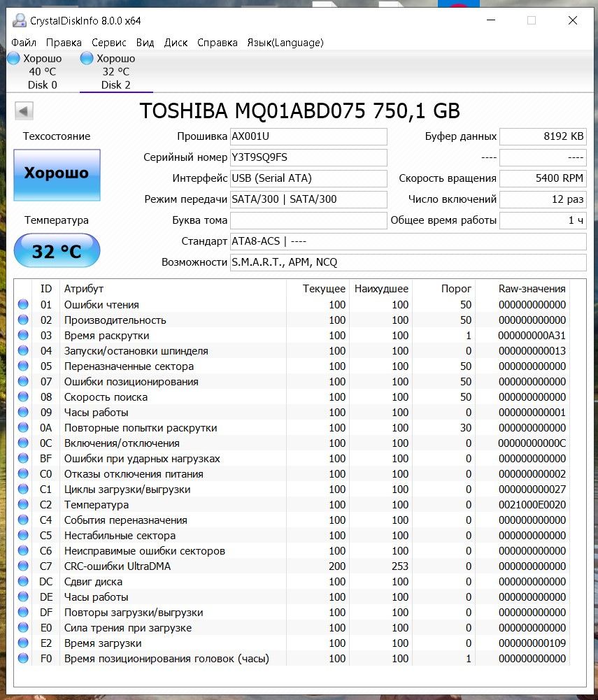Click the status dot for Нестабильные сектора
The height and width of the screenshot is (700, 598).
click(x=23, y=535)
